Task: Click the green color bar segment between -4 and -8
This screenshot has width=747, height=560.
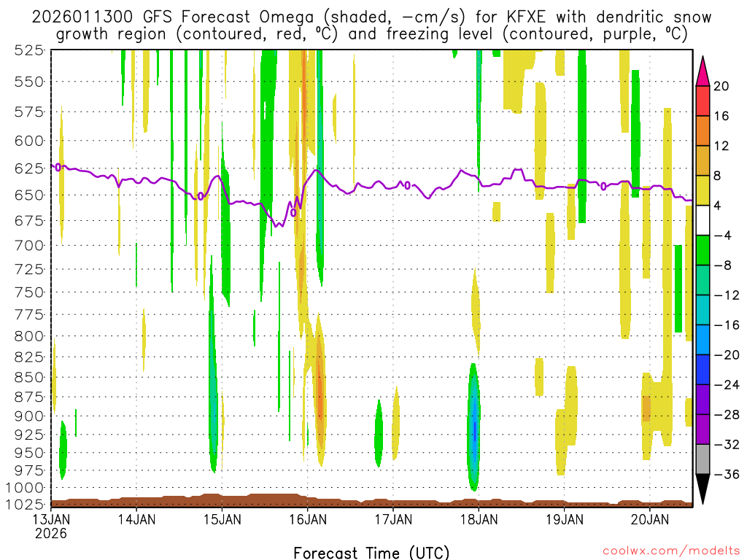Action: [x=703, y=251]
